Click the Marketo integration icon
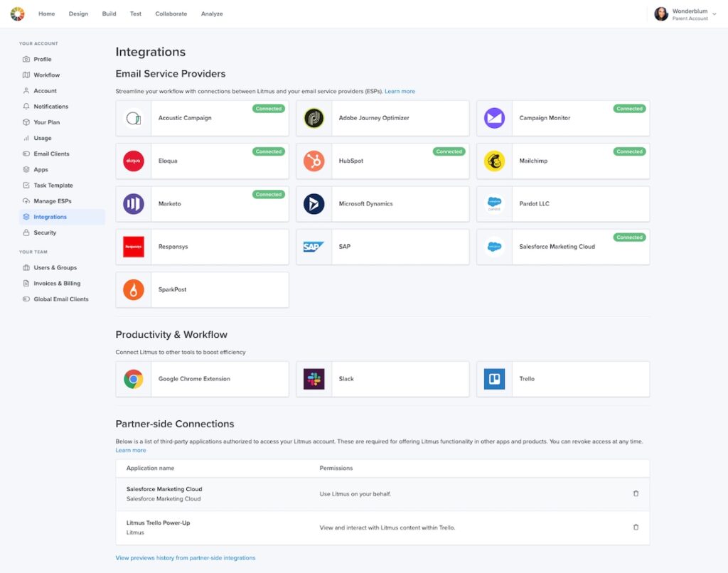This screenshot has height=573, width=728. coord(134,204)
